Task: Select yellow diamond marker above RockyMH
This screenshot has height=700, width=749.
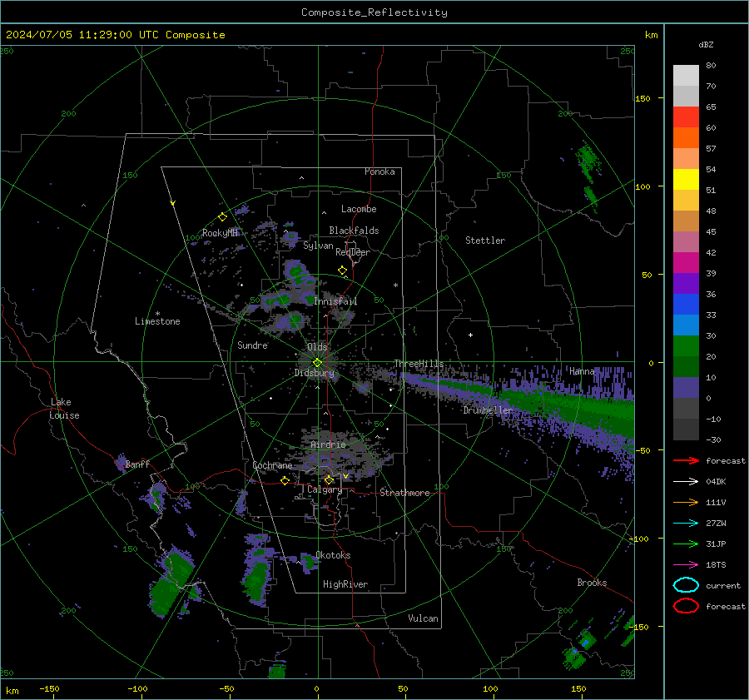Action: pos(222,217)
